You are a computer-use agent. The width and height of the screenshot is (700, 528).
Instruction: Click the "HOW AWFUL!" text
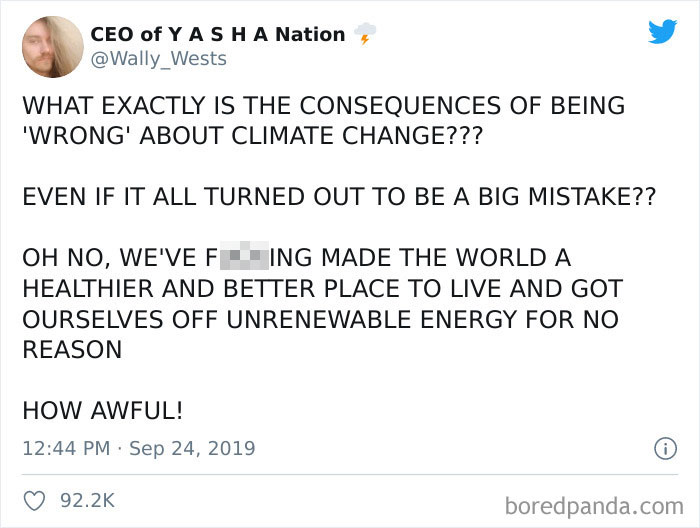[103, 410]
